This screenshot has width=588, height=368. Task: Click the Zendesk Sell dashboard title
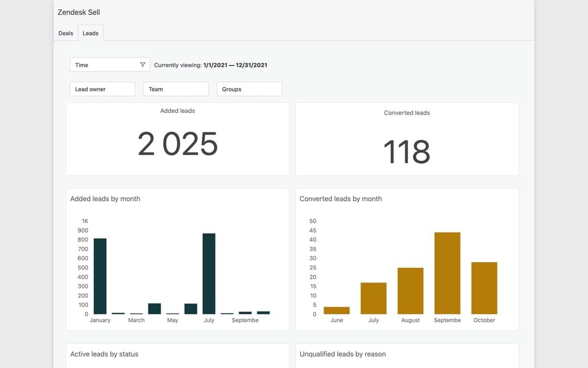79,12
